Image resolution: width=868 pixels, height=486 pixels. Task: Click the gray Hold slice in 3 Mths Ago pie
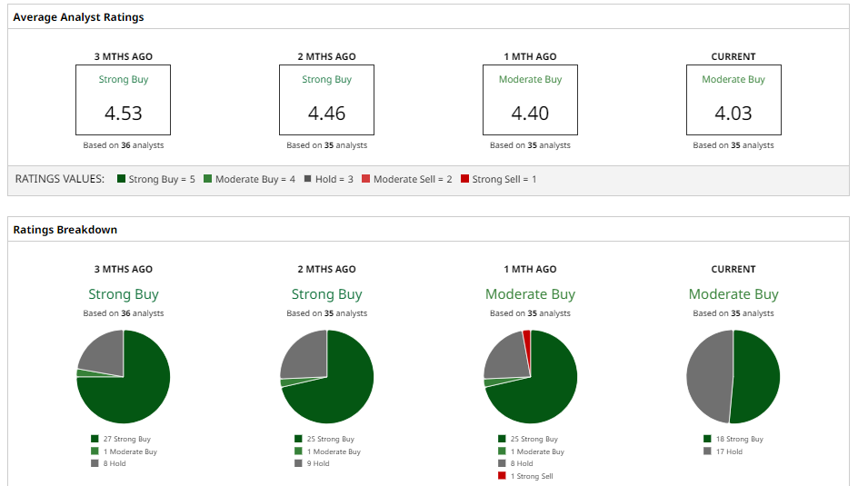point(102,352)
